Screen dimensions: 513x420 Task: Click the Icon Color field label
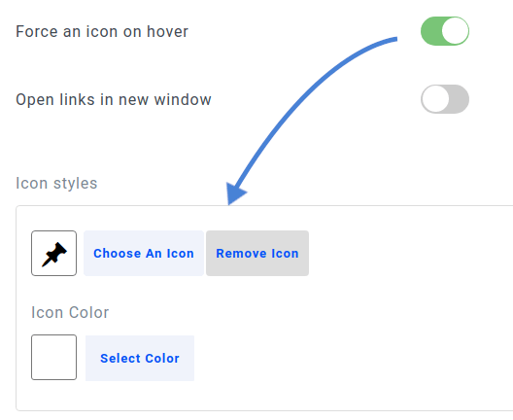(x=70, y=312)
